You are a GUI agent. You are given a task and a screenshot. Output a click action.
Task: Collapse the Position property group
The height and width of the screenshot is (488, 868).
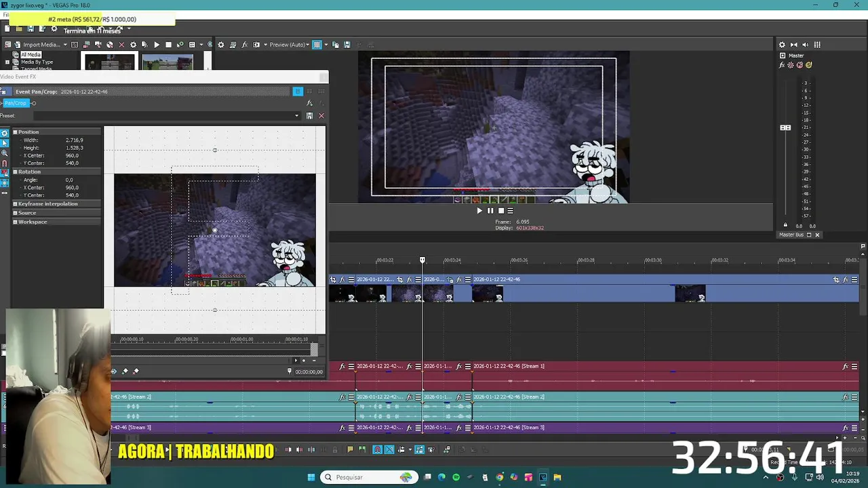click(x=15, y=132)
